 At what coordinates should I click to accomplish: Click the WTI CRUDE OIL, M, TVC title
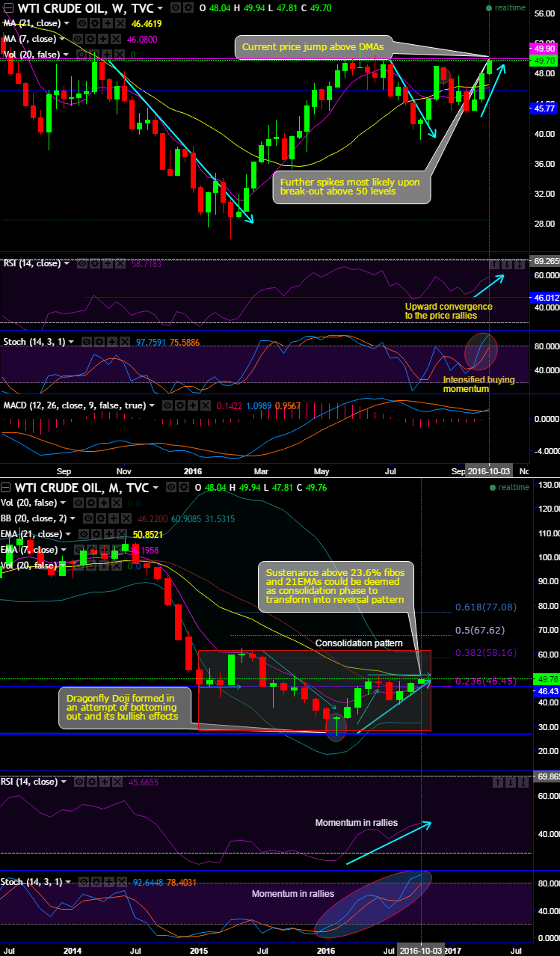pos(82,487)
